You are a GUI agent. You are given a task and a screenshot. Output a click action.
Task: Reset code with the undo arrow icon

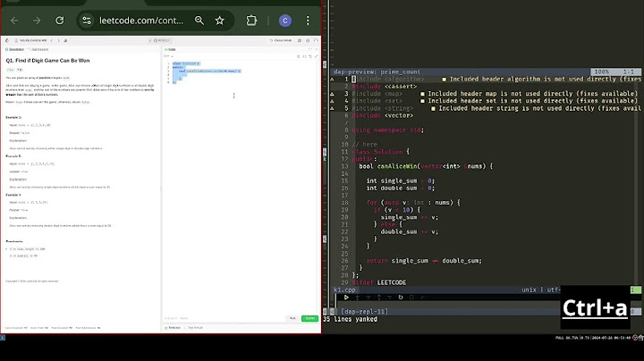tap(310, 56)
